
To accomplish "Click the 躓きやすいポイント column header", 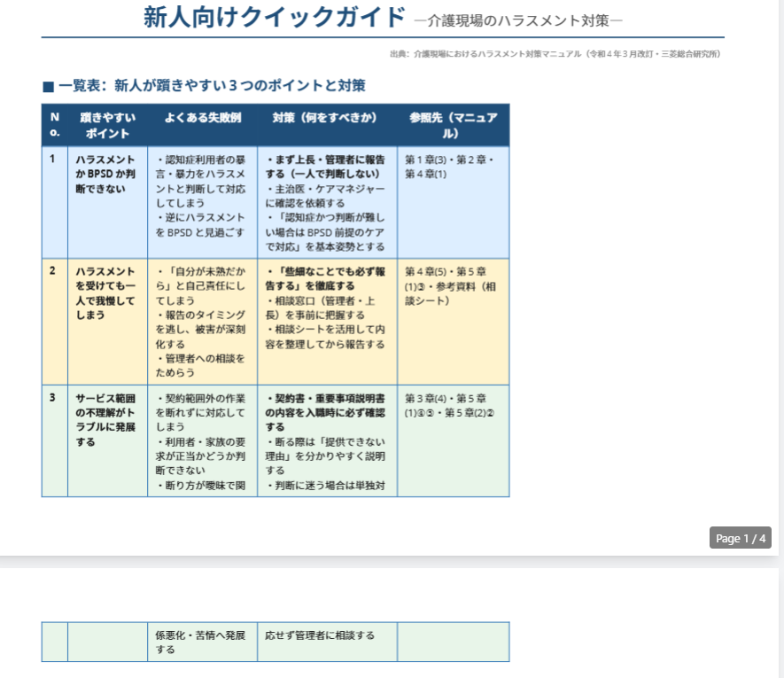I will tap(107, 125).
